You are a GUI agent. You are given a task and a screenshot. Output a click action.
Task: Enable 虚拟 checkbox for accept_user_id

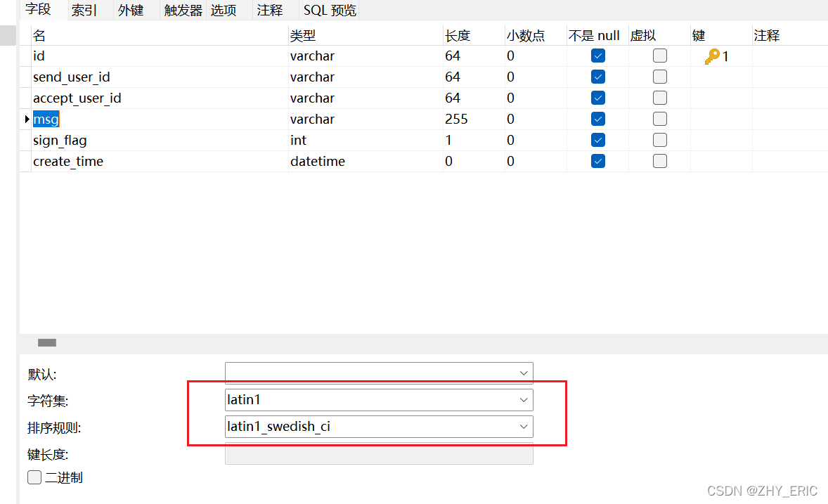(x=659, y=98)
